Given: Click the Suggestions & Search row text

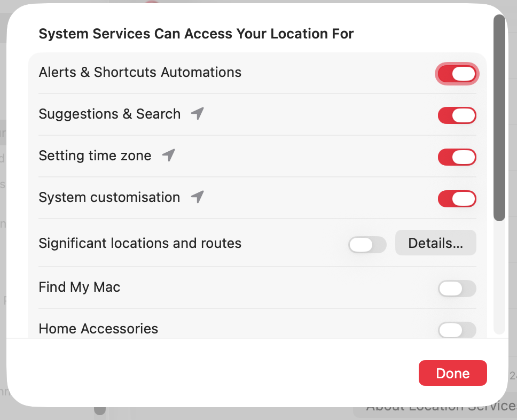Looking at the screenshot, I should [109, 114].
